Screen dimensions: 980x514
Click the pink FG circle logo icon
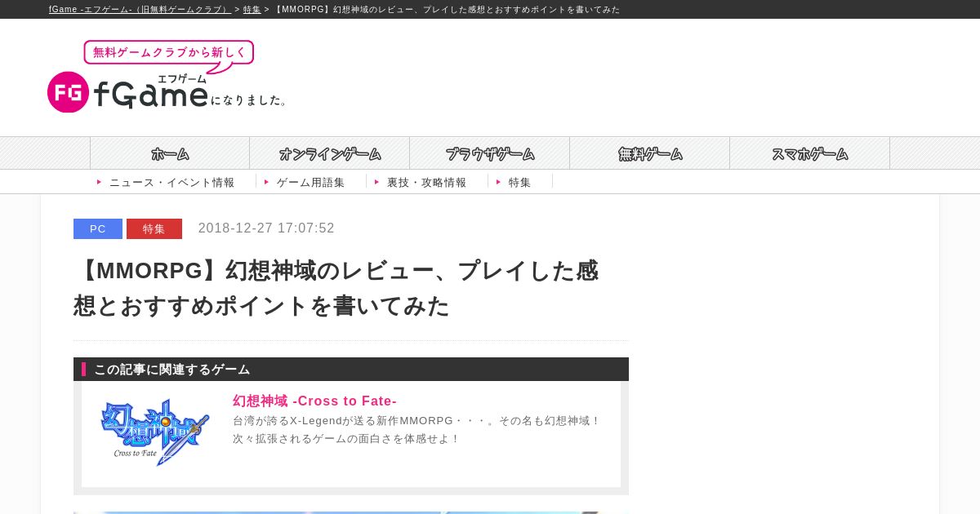(x=68, y=92)
